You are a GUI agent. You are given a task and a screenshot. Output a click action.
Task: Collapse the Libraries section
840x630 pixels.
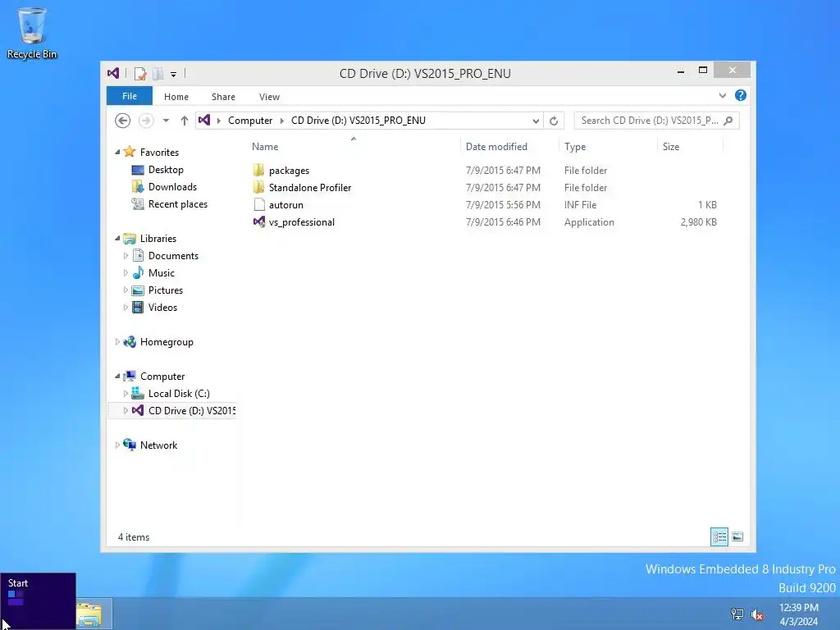[x=117, y=239]
